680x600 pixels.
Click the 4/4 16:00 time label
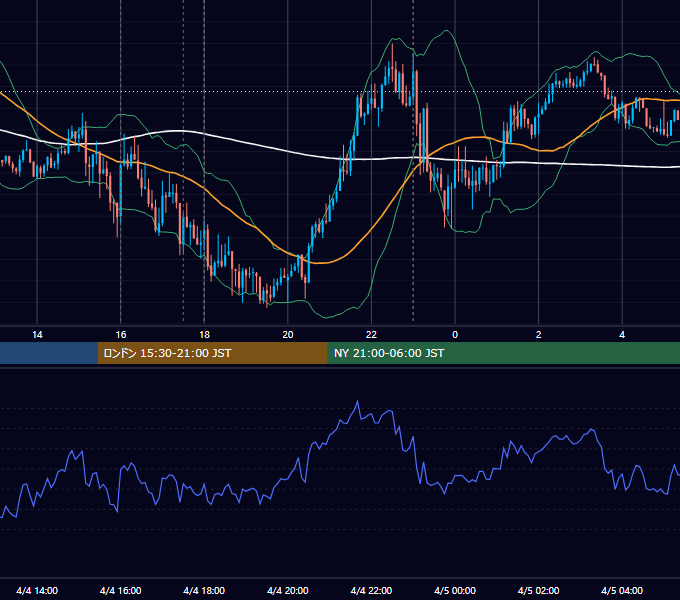pos(121,591)
